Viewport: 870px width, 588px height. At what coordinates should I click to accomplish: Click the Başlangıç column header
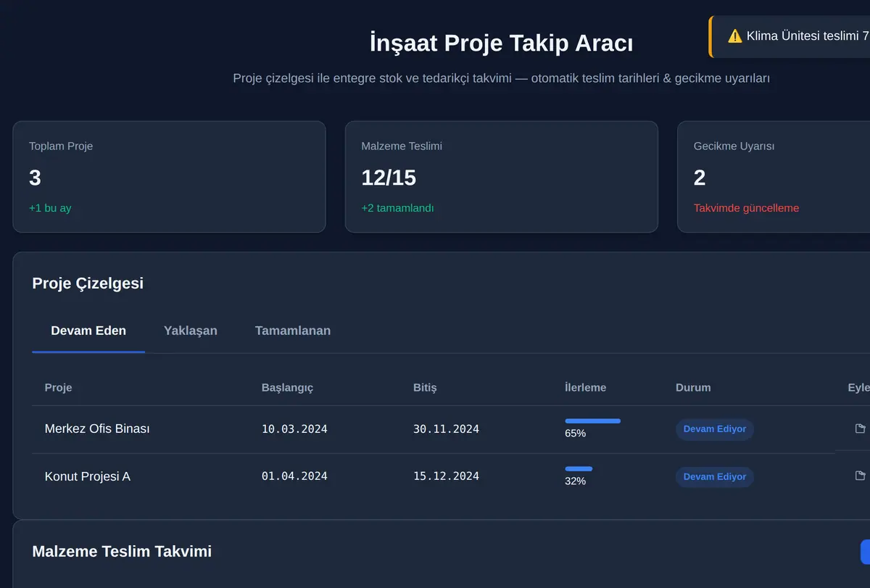(287, 387)
